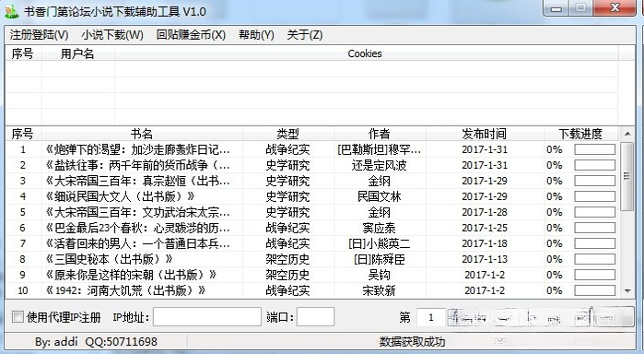Click 战争纪实 type cell in row 1
The image size is (644, 354).
(287, 149)
